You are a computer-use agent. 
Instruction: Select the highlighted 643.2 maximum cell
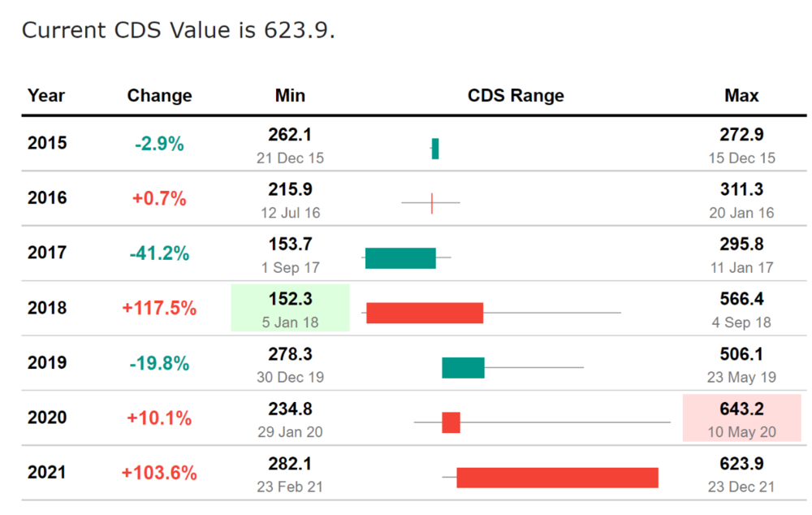pos(742,418)
